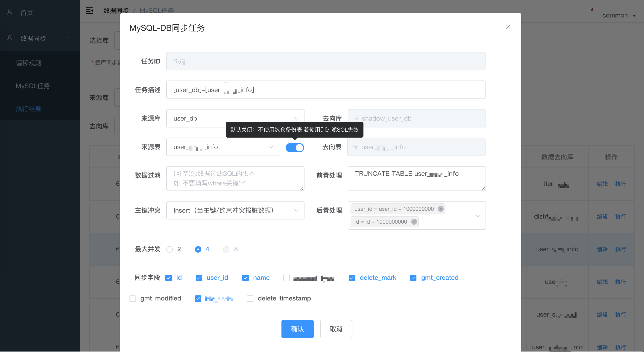Click the 数据同步 sidebar icon
Viewport: 644px width, 352px height.
click(x=10, y=38)
